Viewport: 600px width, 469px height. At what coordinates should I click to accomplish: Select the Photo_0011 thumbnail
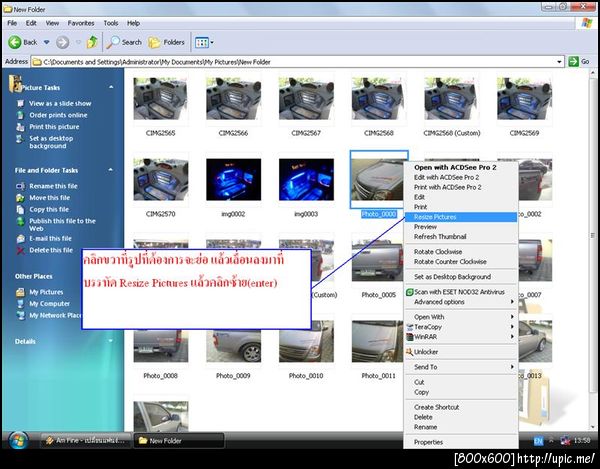[377, 341]
